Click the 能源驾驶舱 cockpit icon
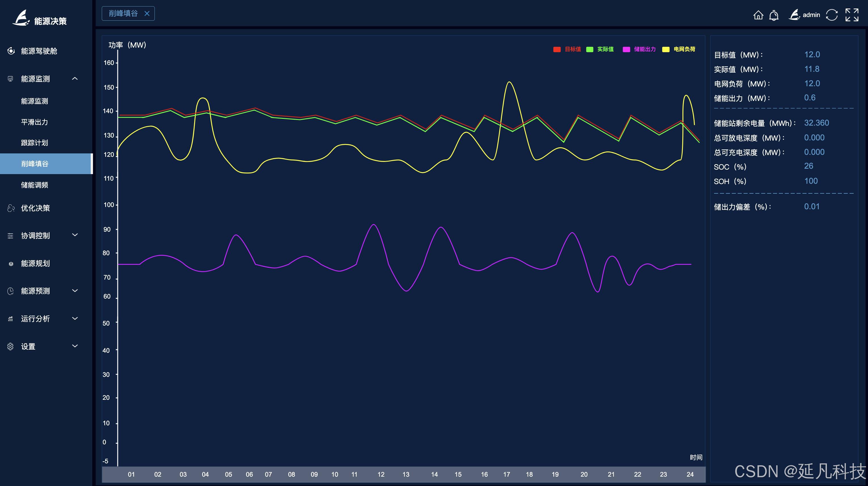Screen dimensions: 868x486 (11, 51)
